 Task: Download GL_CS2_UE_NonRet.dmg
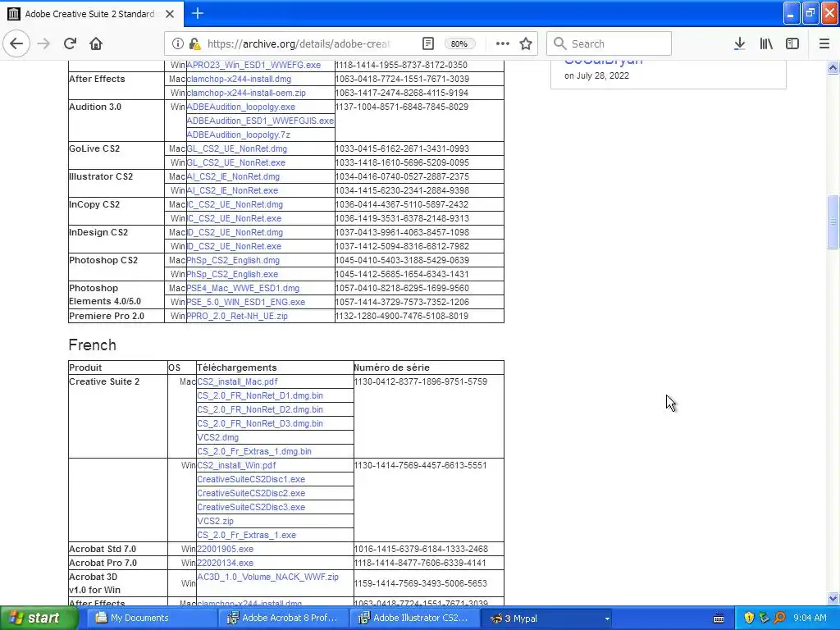coord(237,148)
